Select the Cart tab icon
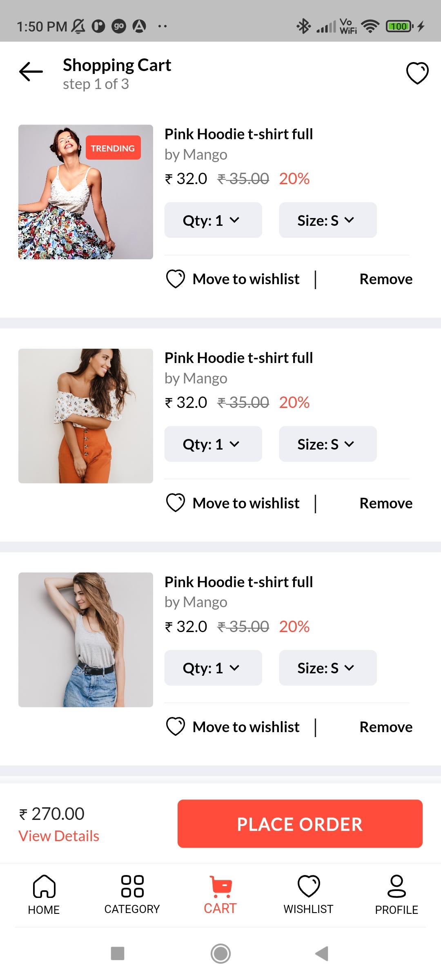441x980 pixels. click(x=220, y=886)
